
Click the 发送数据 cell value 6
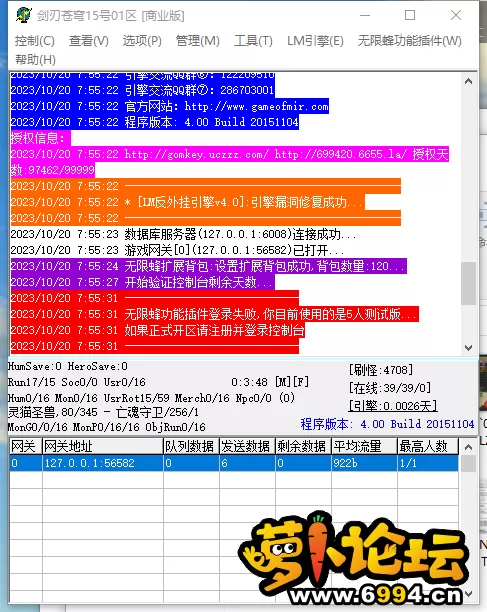point(247,463)
